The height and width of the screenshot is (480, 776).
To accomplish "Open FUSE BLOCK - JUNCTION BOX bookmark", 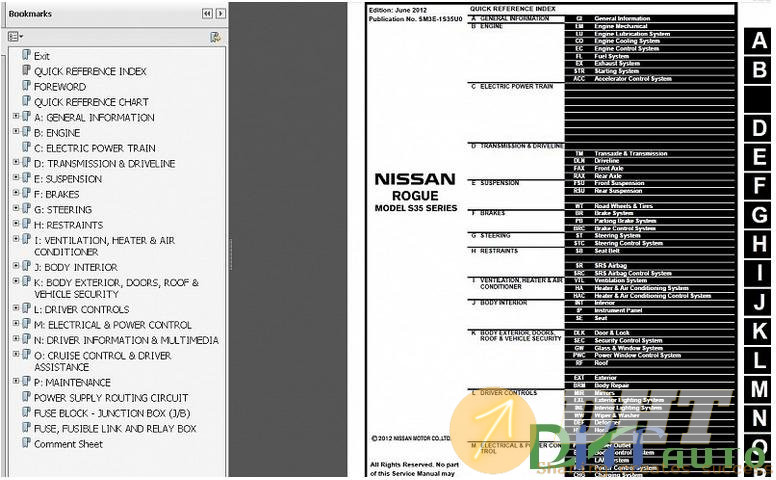I will click(x=112, y=414).
